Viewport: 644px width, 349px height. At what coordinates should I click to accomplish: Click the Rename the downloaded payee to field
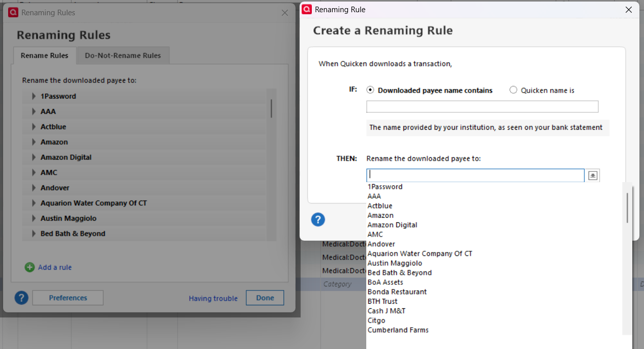(475, 175)
